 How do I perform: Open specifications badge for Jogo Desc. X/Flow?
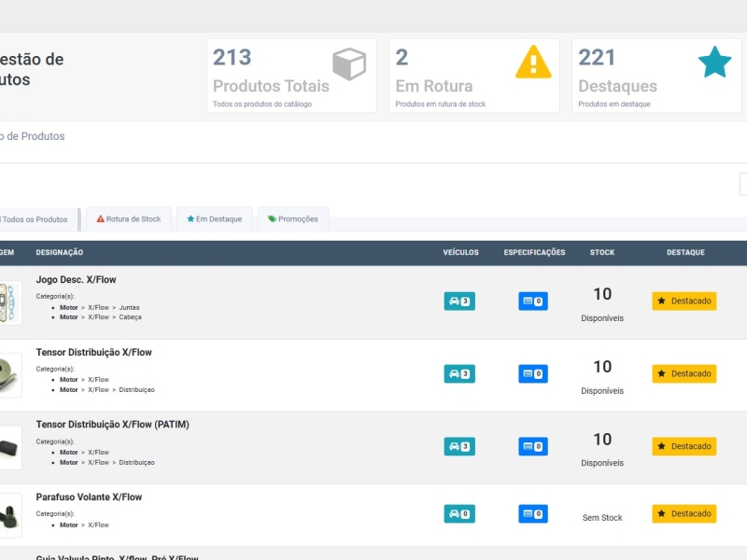coord(533,301)
